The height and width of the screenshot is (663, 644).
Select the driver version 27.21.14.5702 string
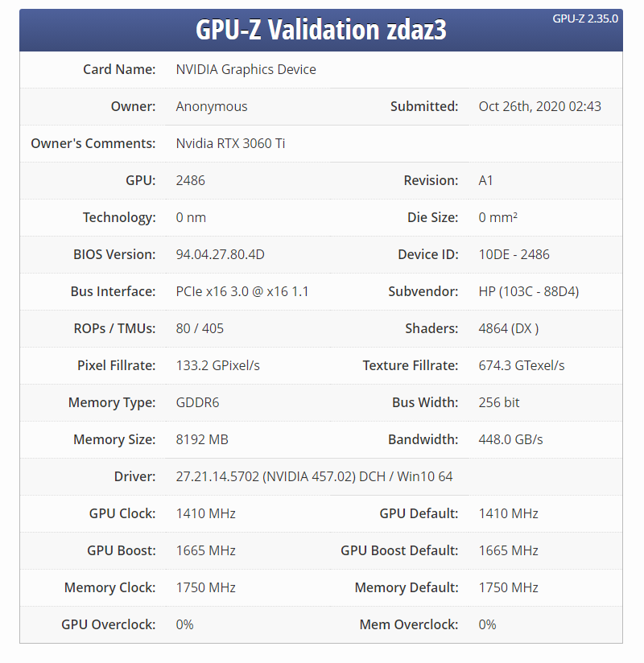point(314,476)
